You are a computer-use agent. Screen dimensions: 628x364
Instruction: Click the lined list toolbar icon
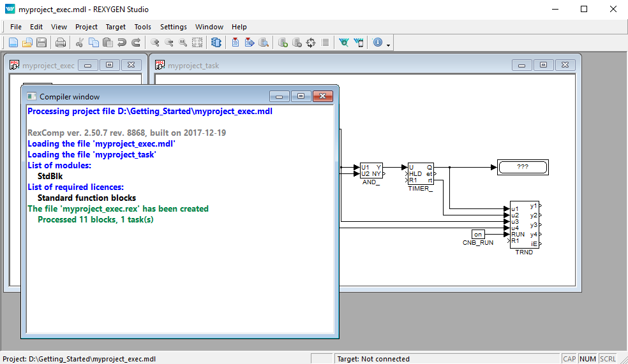tap(325, 43)
